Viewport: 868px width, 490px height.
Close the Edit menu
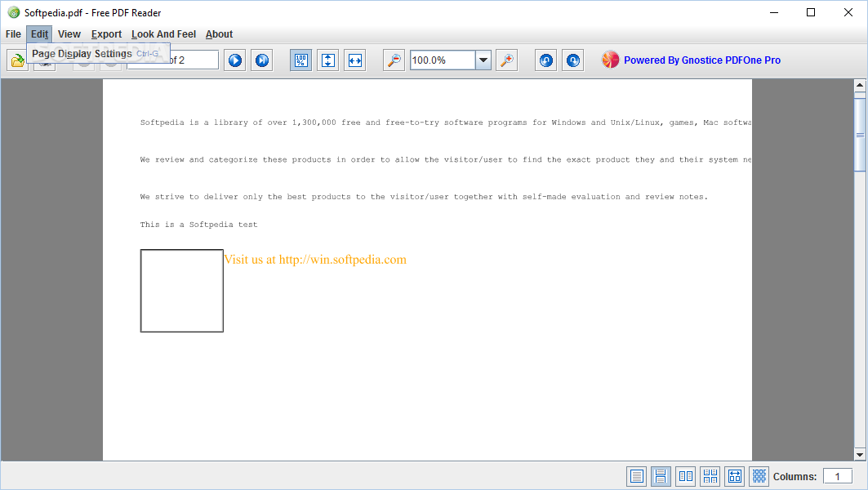pyautogui.click(x=39, y=34)
